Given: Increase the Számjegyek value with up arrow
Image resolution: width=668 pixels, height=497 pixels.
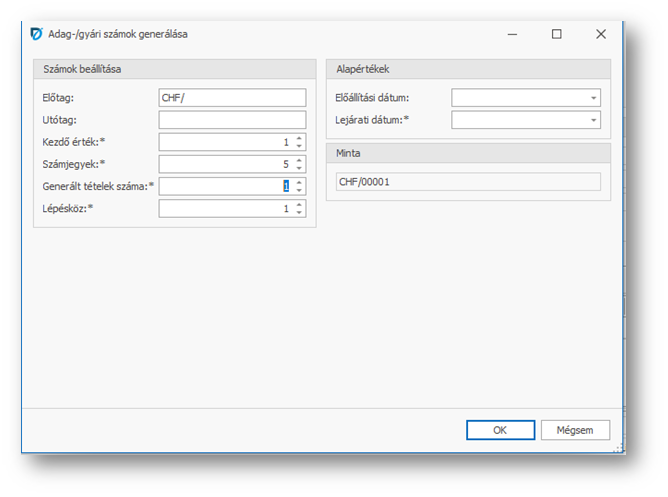Looking at the screenshot, I should point(299,160).
